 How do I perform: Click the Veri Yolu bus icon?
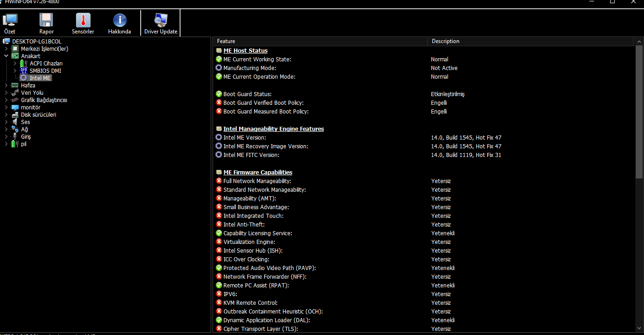[15, 93]
